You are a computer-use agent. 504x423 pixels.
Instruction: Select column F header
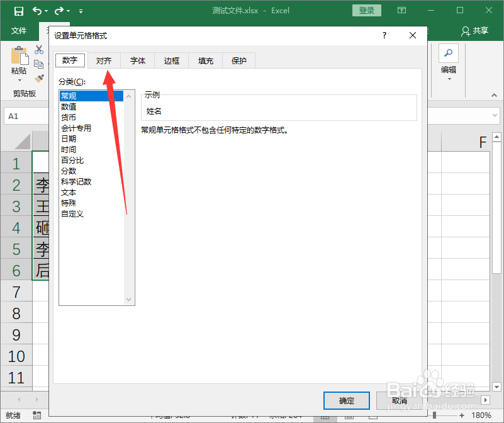[466, 142]
